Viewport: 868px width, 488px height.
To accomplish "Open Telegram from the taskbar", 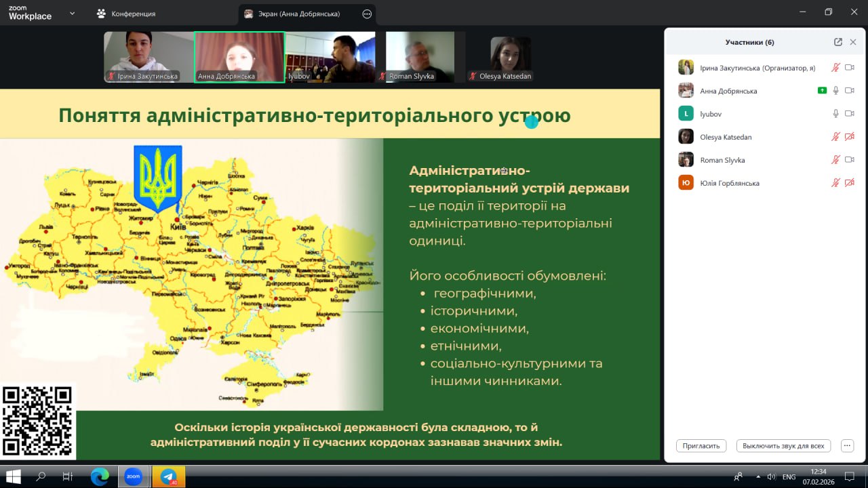I will point(168,476).
